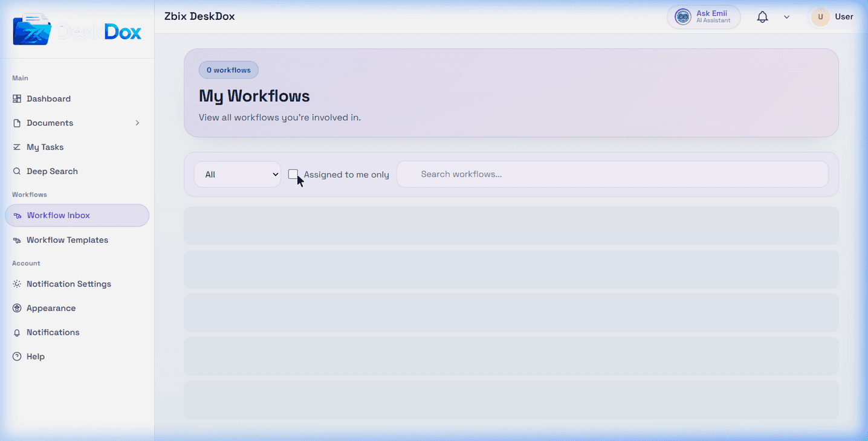Screen dimensions: 868x441
Task: Click the Dashboard grid icon
Action: [x=17, y=98]
